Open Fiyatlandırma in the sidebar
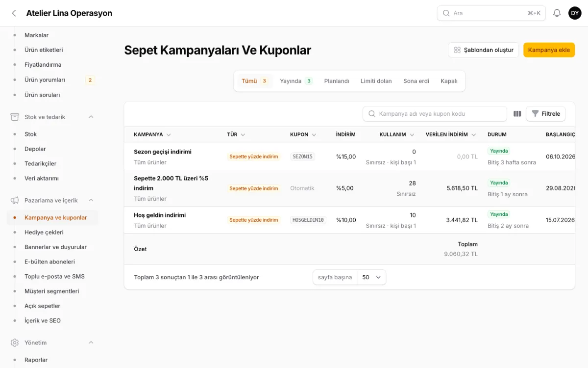This screenshot has width=588, height=368. [43, 65]
